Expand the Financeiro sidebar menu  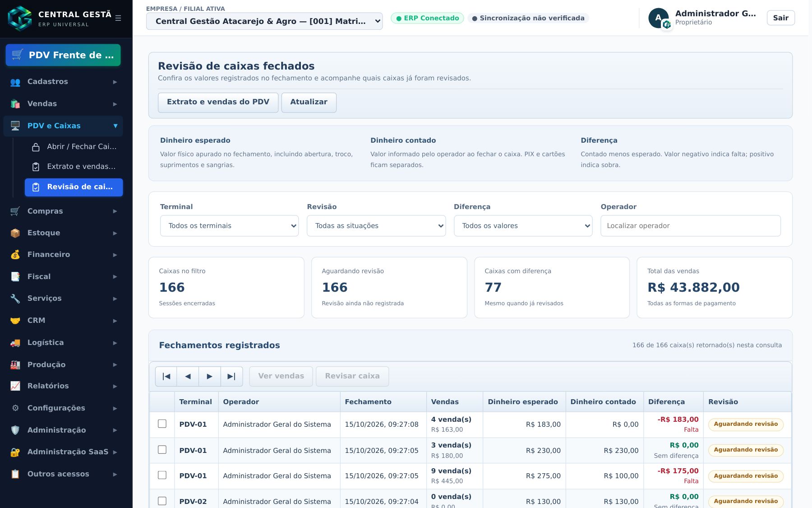63,255
